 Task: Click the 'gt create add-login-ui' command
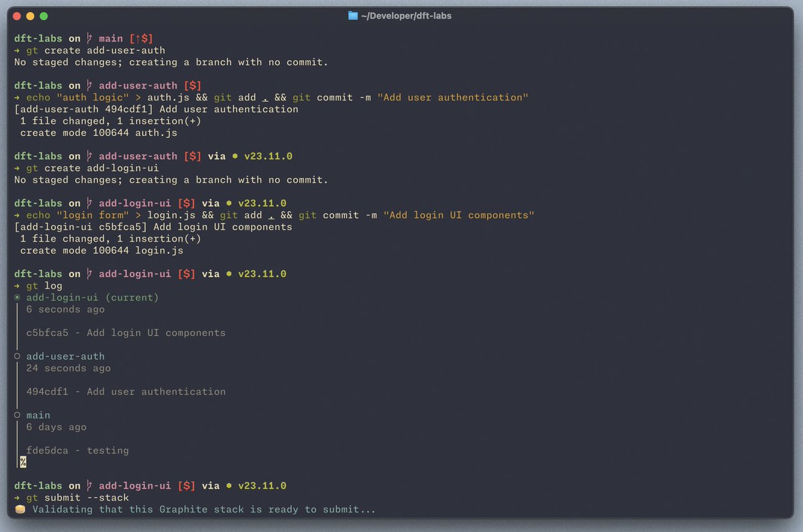(x=92, y=168)
